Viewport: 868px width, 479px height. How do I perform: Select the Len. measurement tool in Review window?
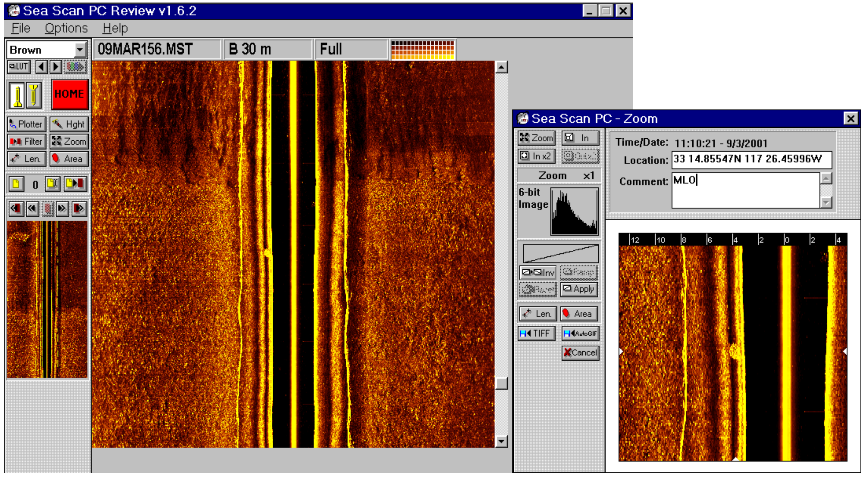click(26, 159)
